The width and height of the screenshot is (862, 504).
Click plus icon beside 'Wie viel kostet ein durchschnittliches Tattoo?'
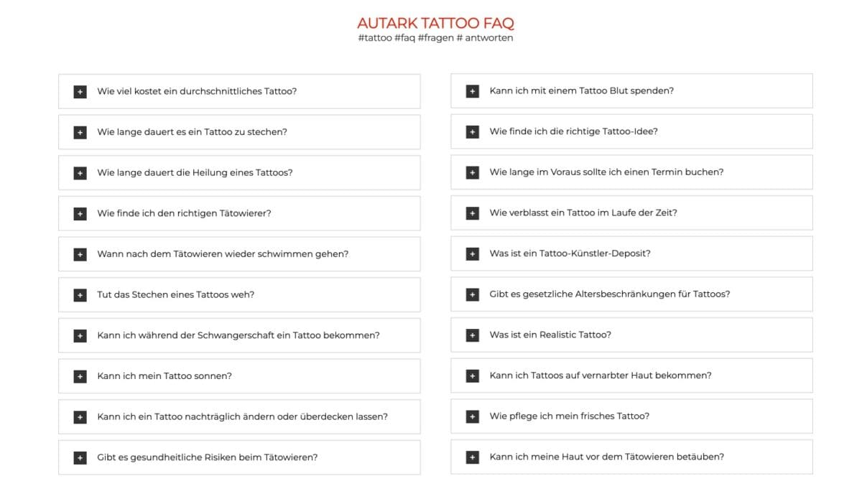click(80, 92)
